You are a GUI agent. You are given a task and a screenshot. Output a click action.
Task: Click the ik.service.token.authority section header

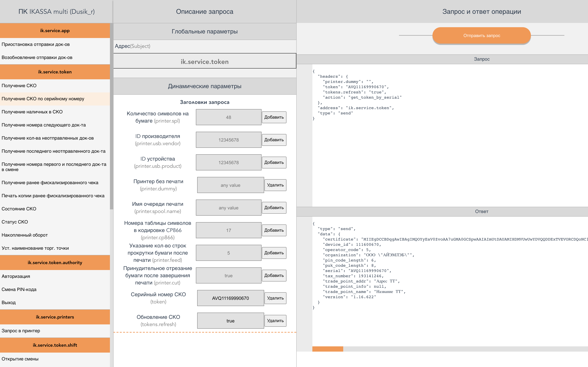55,262
